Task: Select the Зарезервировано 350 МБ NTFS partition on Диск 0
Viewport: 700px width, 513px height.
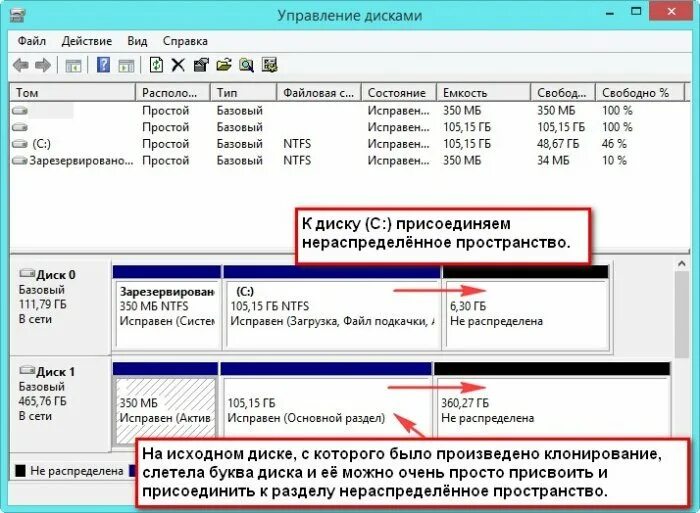Action: pyautogui.click(x=167, y=307)
